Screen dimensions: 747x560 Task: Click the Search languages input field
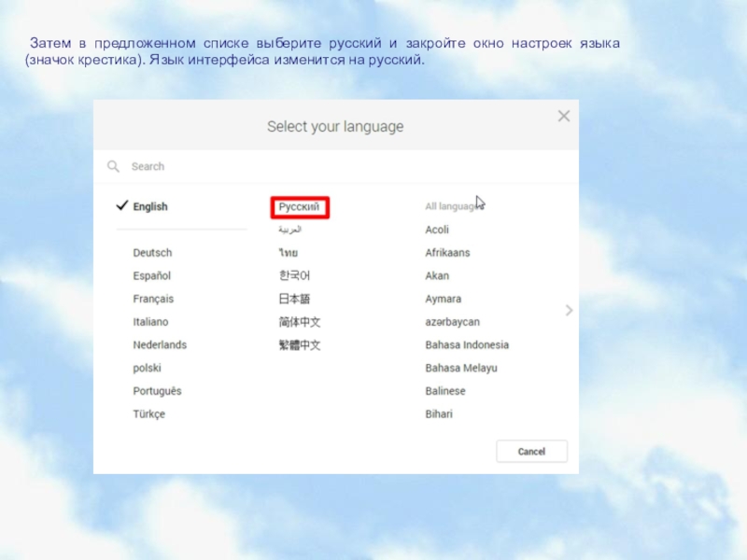click(x=336, y=166)
